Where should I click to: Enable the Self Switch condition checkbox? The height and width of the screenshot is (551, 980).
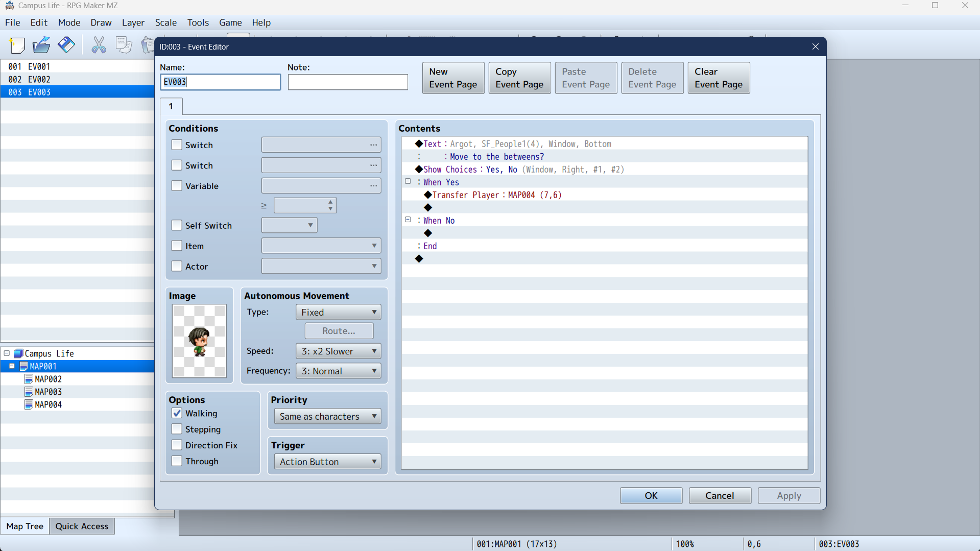177,225
